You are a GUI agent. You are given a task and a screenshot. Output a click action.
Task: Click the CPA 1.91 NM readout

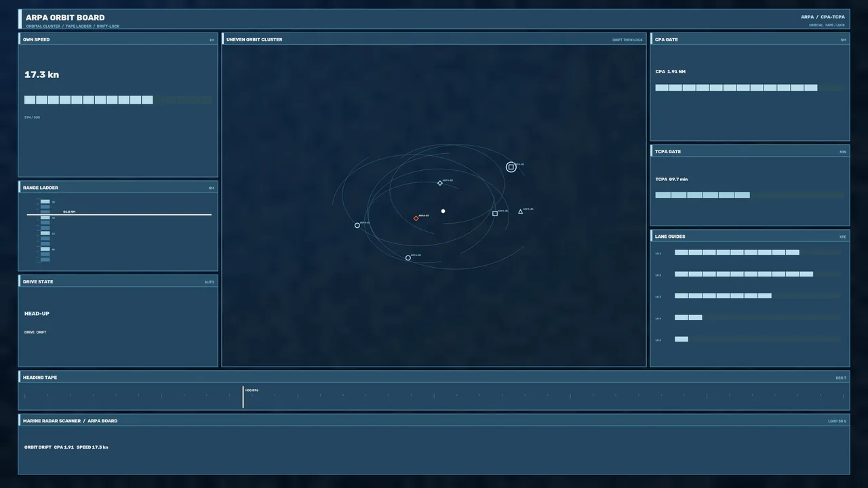(671, 72)
